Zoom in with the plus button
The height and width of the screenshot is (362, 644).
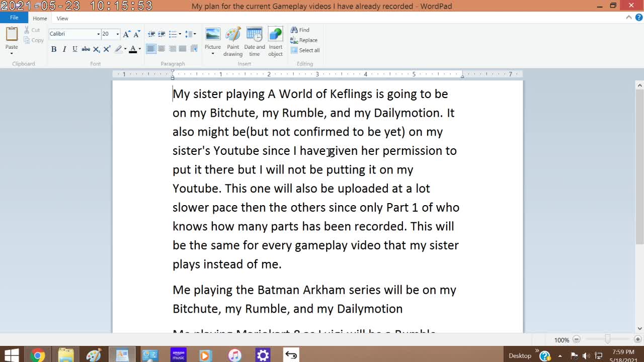[x=637, y=340]
